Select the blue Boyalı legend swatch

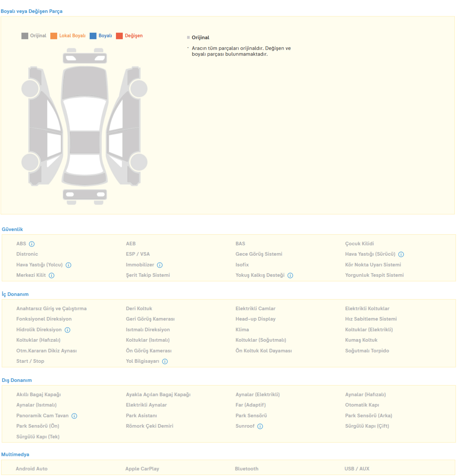click(x=93, y=36)
